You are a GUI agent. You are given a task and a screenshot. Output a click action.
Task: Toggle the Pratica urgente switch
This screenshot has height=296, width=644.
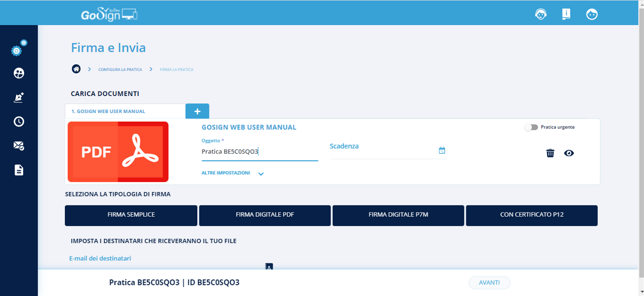[x=531, y=127]
